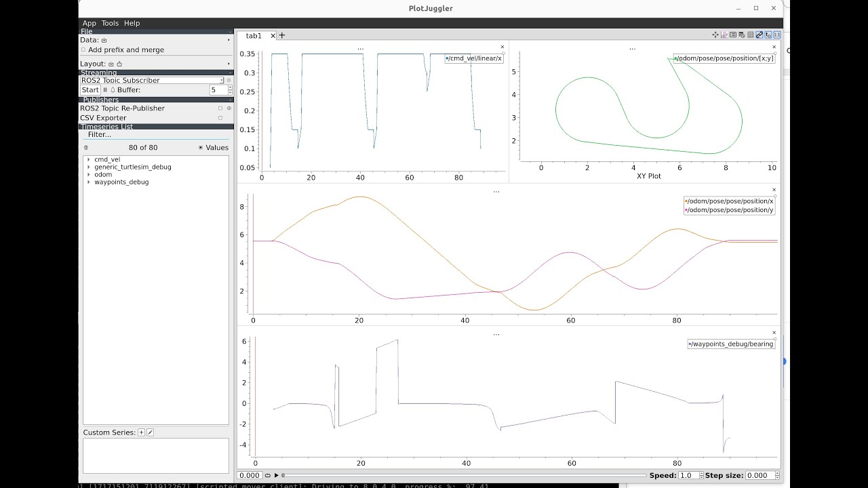This screenshot has height=488, width=868.
Task: Toggle the loop playback icon
Action: pyautogui.click(x=268, y=476)
